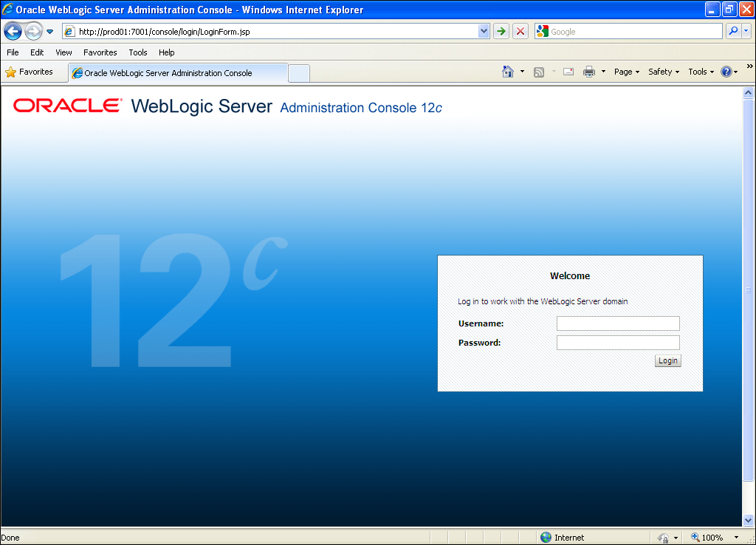Minimize the Internet Explorer window

click(712, 9)
